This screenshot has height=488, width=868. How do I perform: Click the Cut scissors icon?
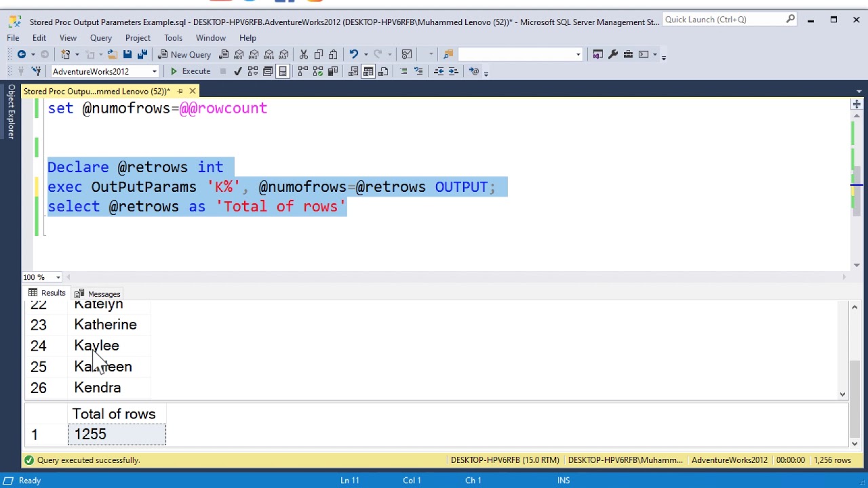point(303,54)
